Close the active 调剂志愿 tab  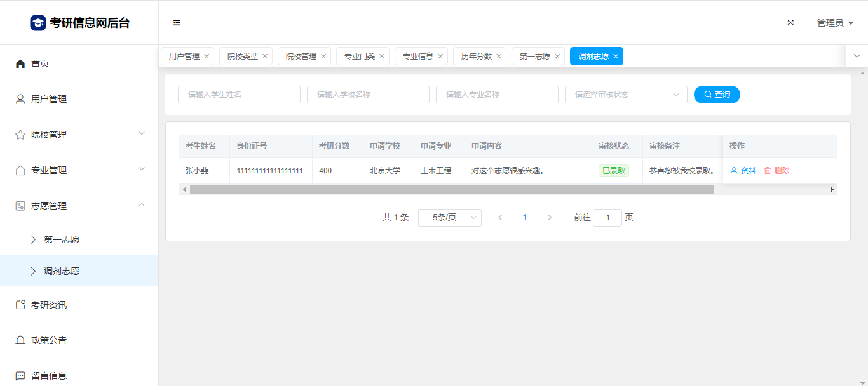(616, 57)
